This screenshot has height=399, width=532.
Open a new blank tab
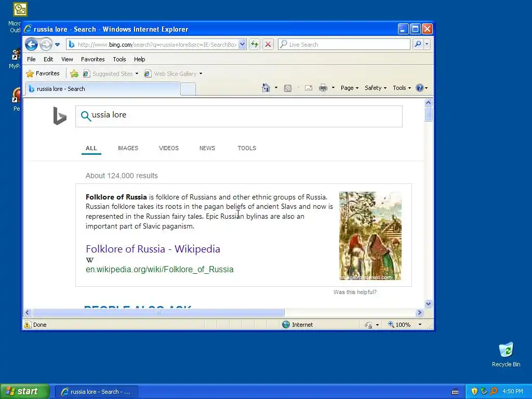tap(188, 89)
